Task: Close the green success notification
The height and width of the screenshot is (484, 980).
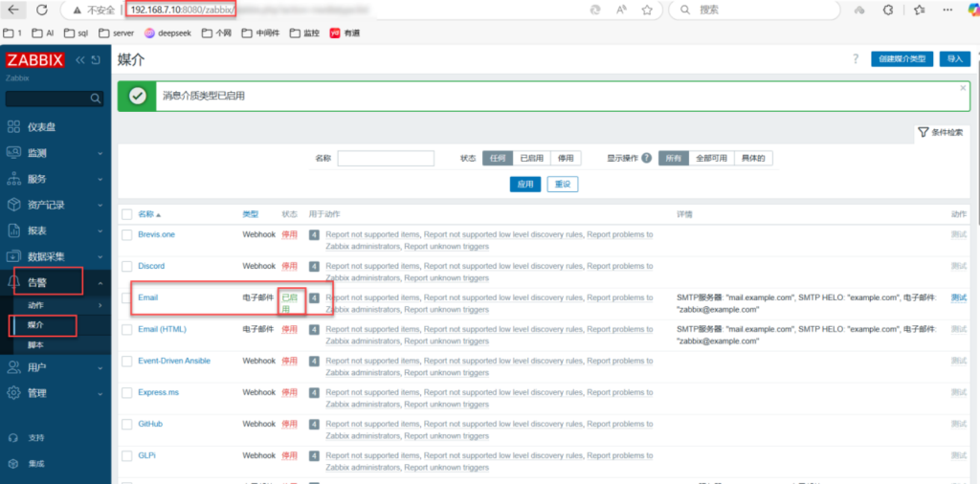Action: 963,87
